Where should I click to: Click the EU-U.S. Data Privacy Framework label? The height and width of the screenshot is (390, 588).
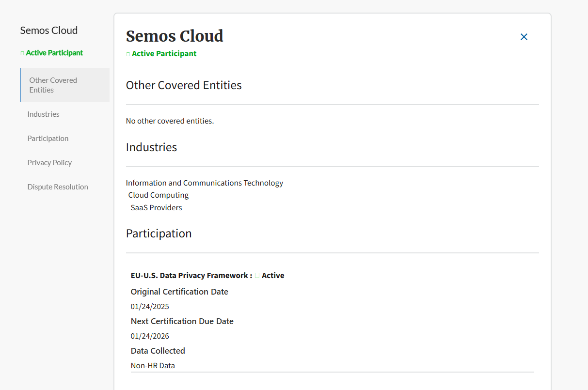click(189, 275)
